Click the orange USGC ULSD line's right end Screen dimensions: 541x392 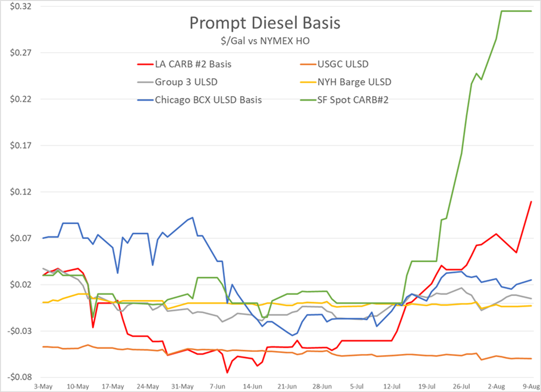click(x=531, y=358)
